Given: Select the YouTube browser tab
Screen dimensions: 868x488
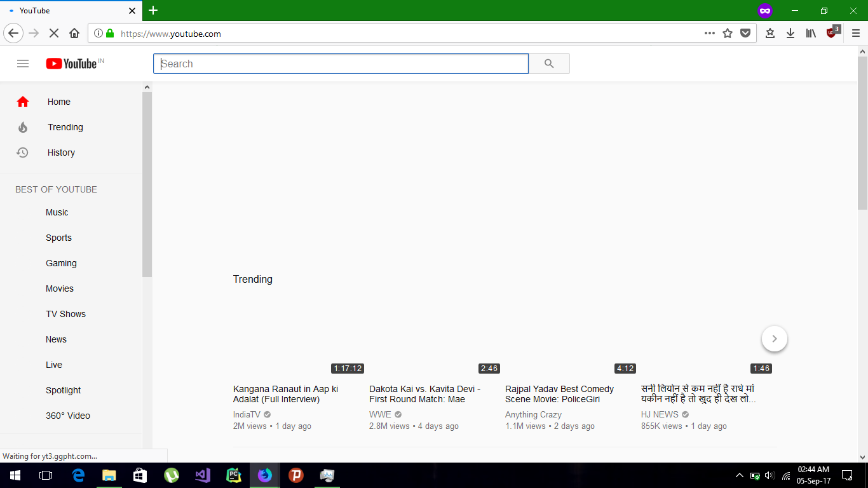Looking at the screenshot, I should 71,11.
